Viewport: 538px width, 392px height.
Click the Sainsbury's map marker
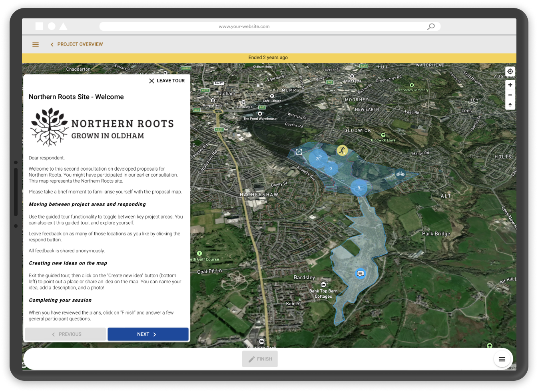(x=243, y=102)
